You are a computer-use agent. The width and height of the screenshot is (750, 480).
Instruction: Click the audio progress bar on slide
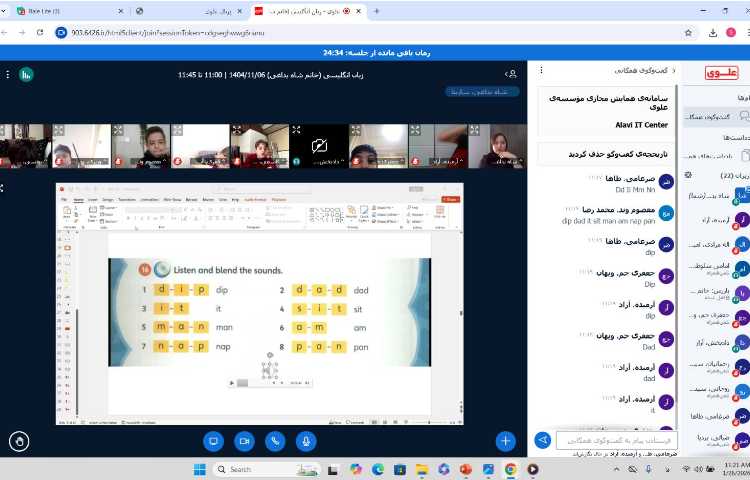pos(268,382)
